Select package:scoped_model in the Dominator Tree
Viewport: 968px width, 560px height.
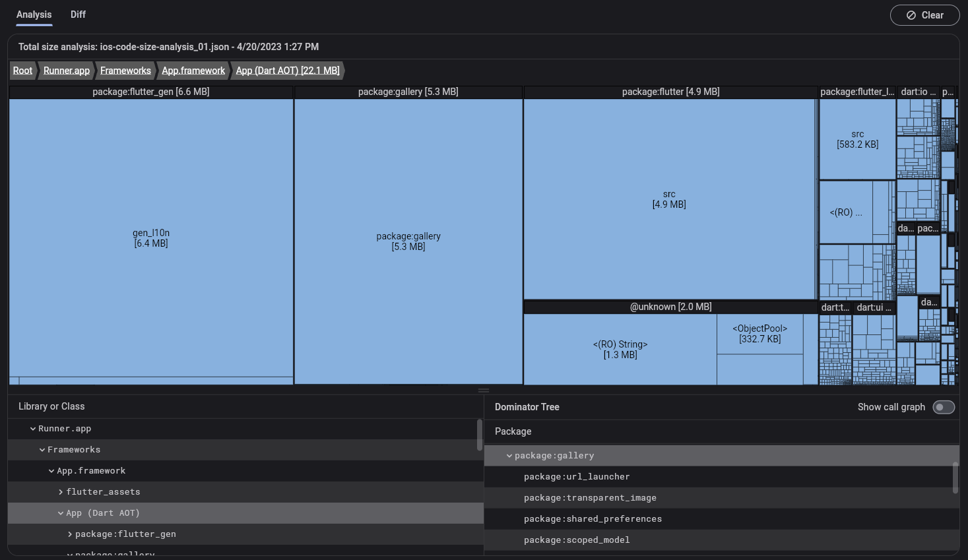tap(577, 540)
